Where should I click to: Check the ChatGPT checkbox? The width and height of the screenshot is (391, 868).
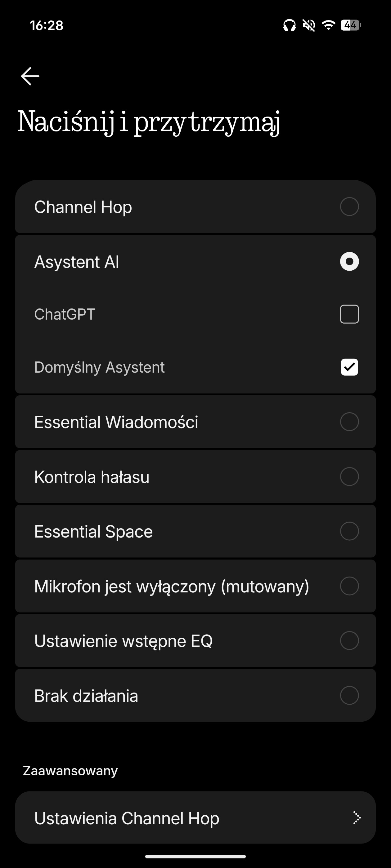coord(349,314)
